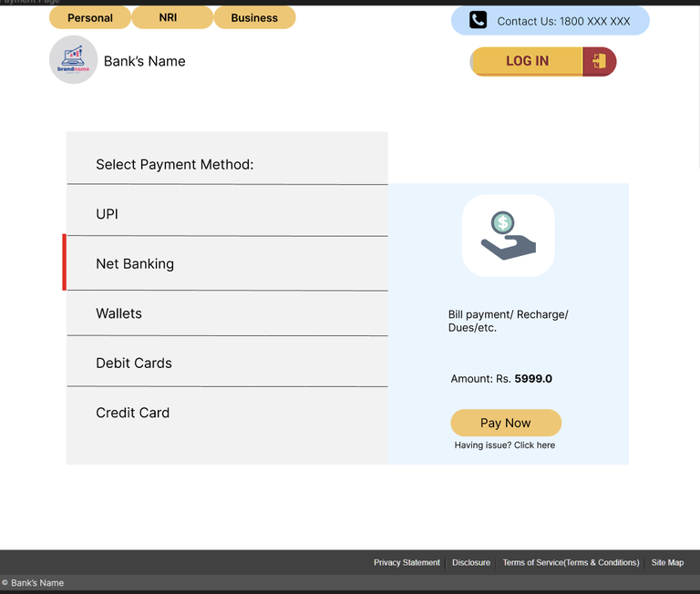
Task: Choose Debit Cards payment option
Action: click(227, 362)
